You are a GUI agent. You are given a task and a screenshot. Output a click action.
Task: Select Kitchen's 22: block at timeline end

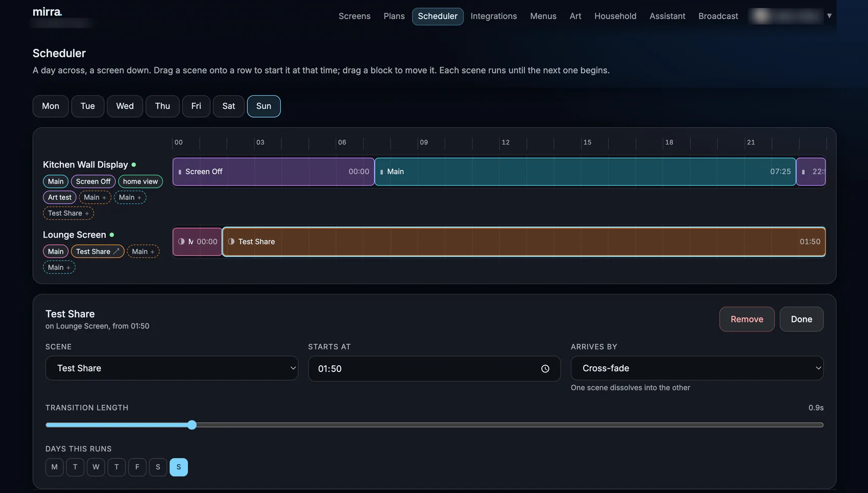pyautogui.click(x=811, y=172)
